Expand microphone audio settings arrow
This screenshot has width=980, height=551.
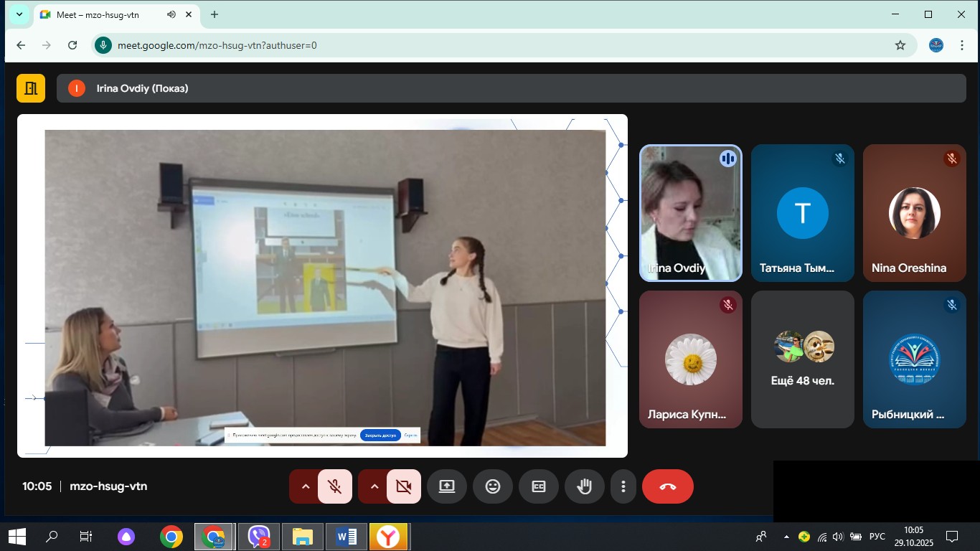(306, 486)
